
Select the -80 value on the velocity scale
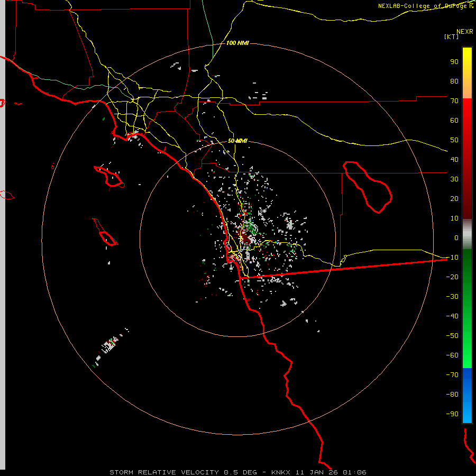[x=452, y=395]
